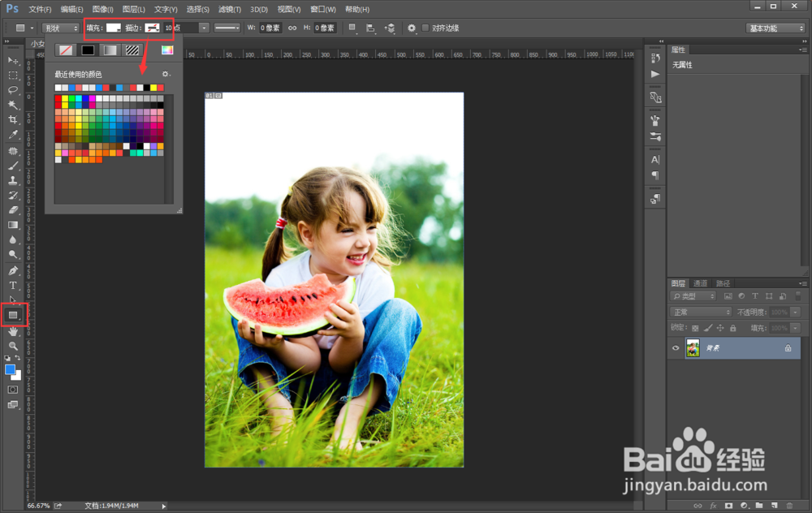Enable the 对齐边缘 checkbox
This screenshot has width=812, height=513.
click(425, 28)
